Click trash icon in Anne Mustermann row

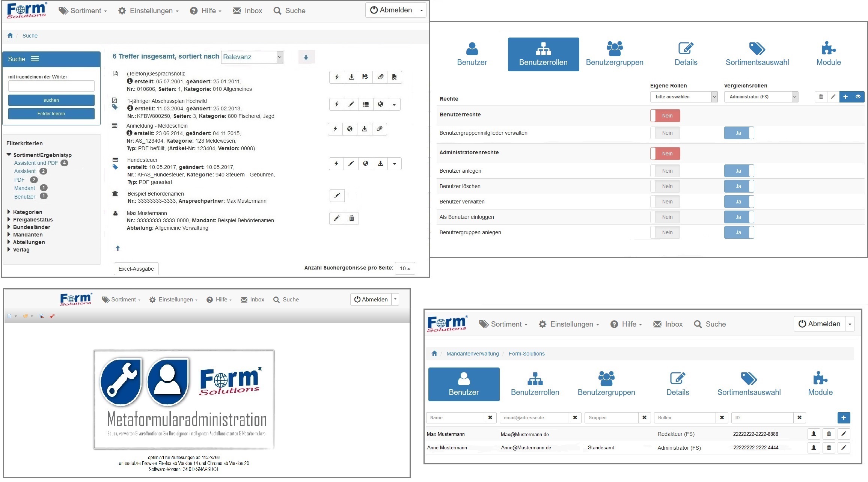pos(829,447)
